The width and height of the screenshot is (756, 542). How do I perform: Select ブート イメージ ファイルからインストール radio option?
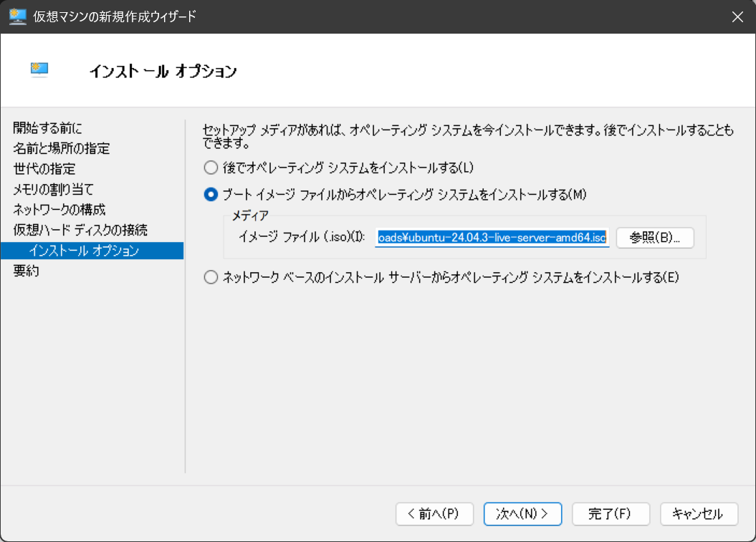point(211,194)
